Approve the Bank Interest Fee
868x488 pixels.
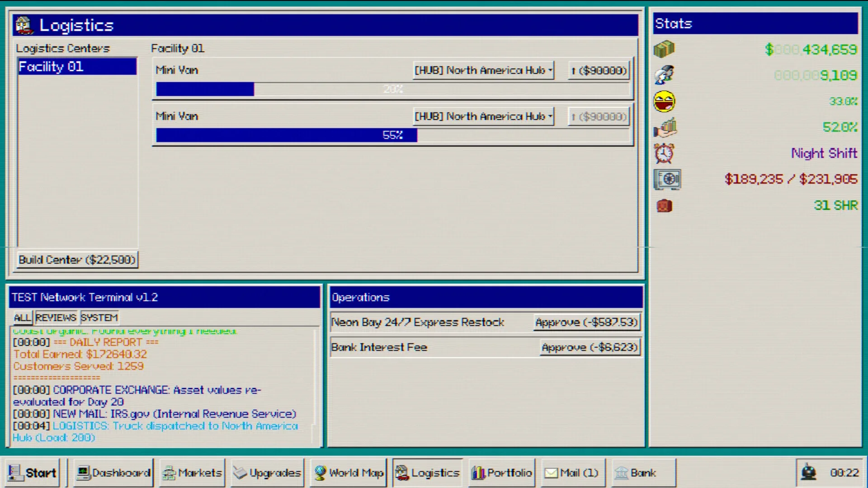tap(590, 347)
